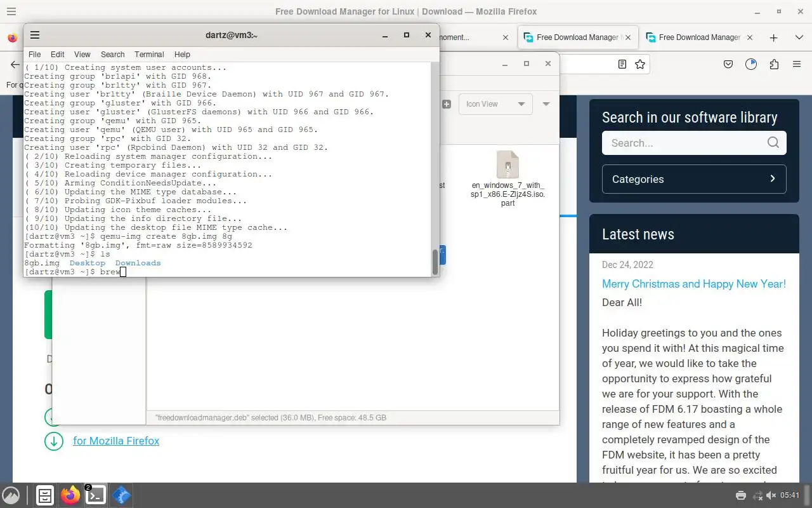
Task: Click the search magnifier in software library
Action: pos(773,142)
